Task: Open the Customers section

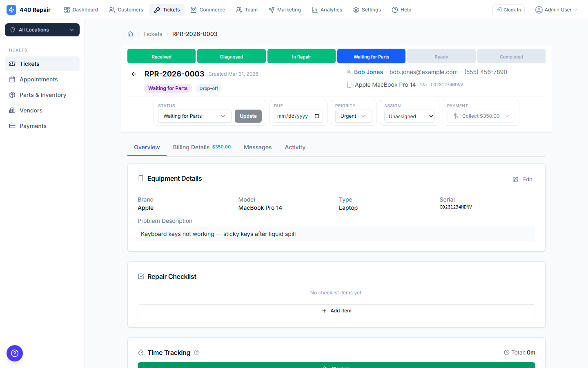Action: [126, 9]
